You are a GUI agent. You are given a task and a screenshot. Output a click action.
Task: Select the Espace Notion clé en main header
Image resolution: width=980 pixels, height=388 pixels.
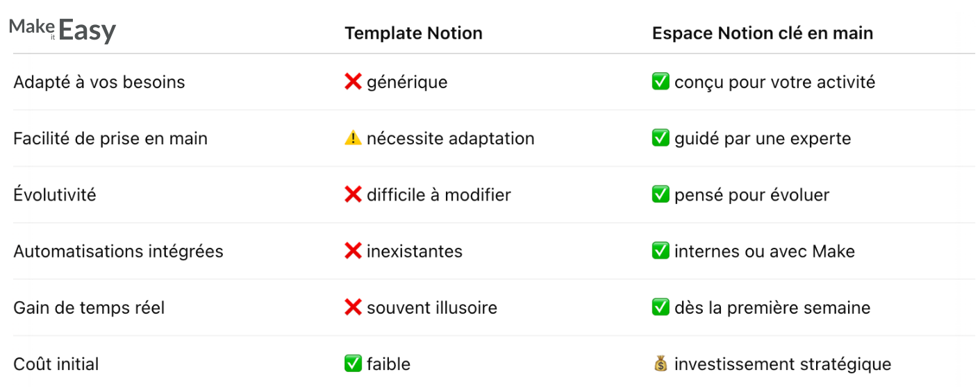coord(763,33)
